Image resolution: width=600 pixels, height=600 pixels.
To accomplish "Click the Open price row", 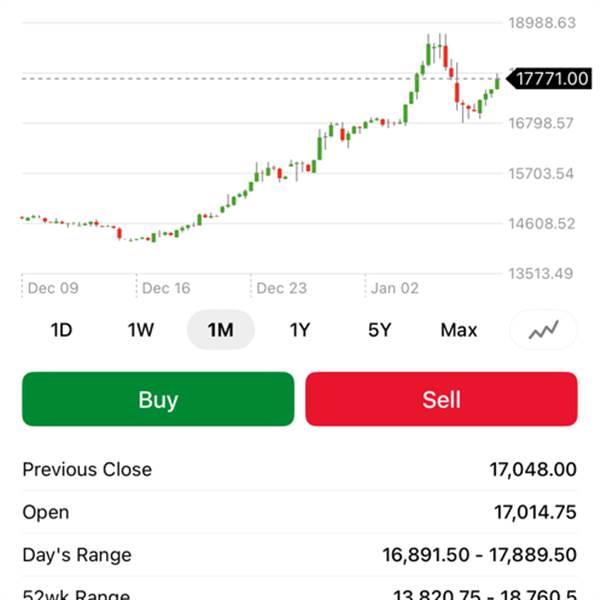I will click(x=300, y=512).
